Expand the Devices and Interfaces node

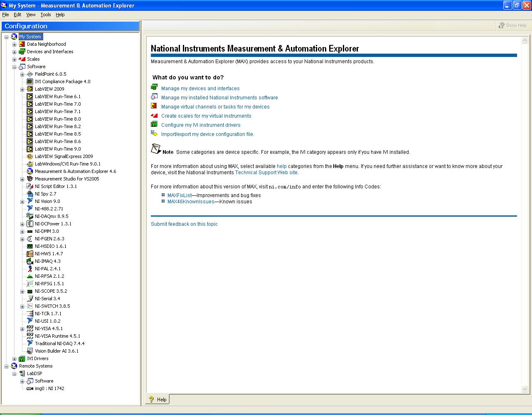(x=14, y=52)
